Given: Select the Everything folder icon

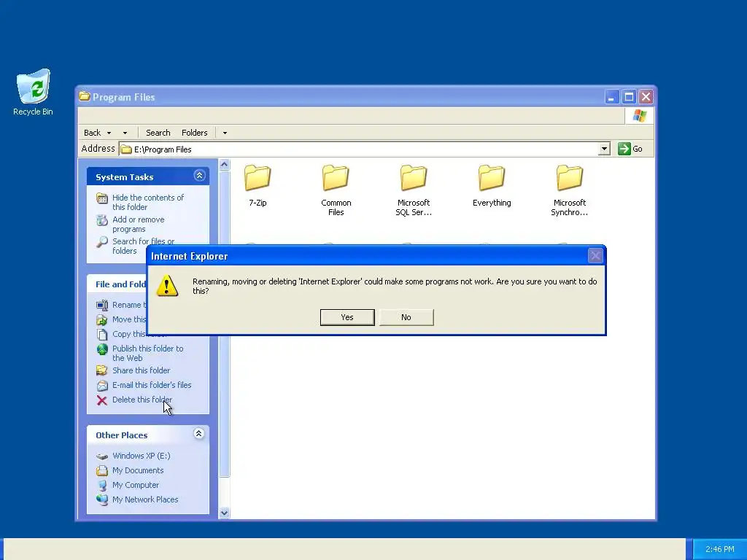Looking at the screenshot, I should [x=492, y=178].
